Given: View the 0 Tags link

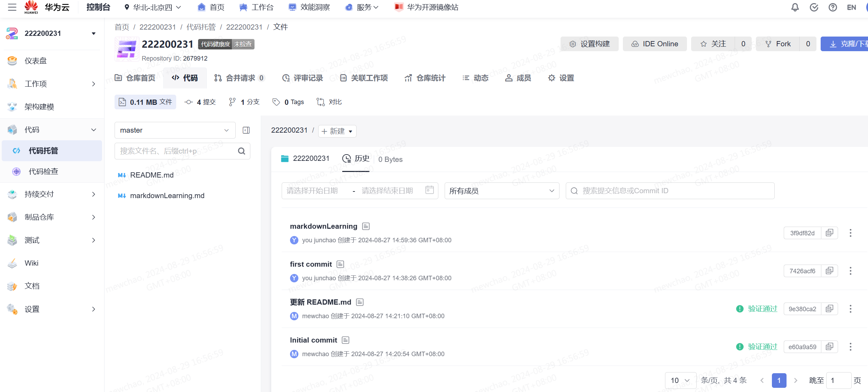Looking at the screenshot, I should point(288,102).
